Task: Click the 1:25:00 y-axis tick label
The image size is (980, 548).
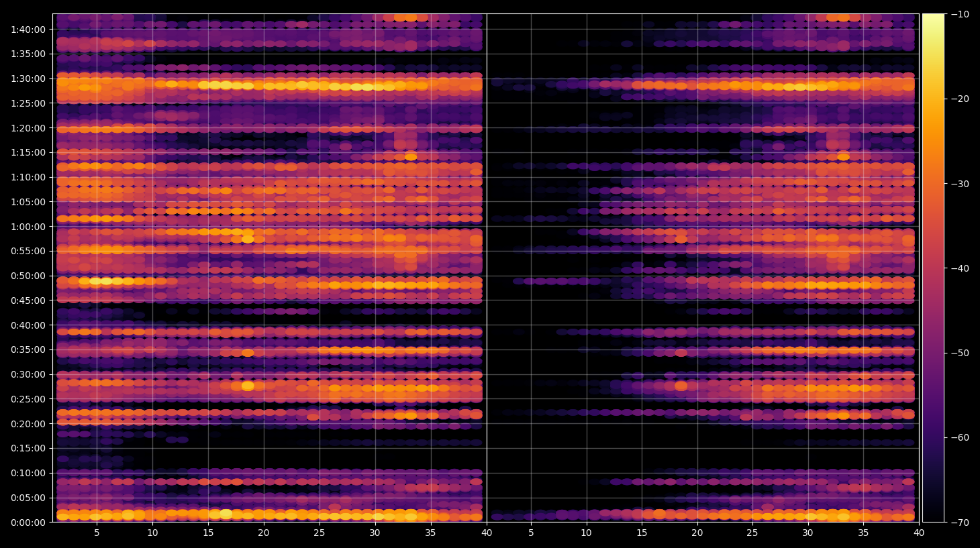Action: [28, 103]
